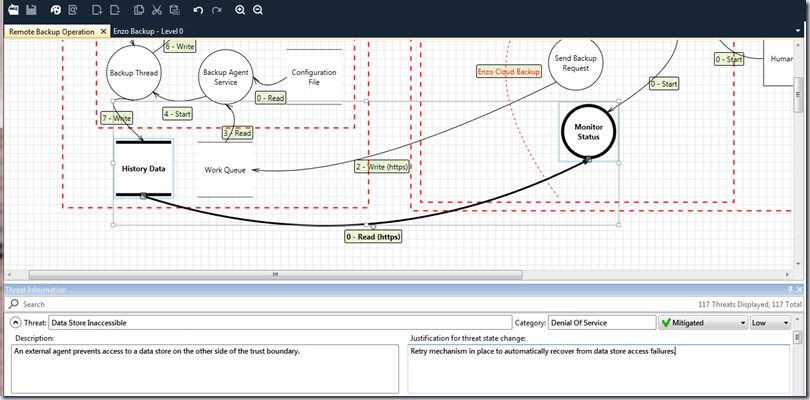Select the 7 - Write flow label
Screen dimensions: 810x400
(116, 118)
